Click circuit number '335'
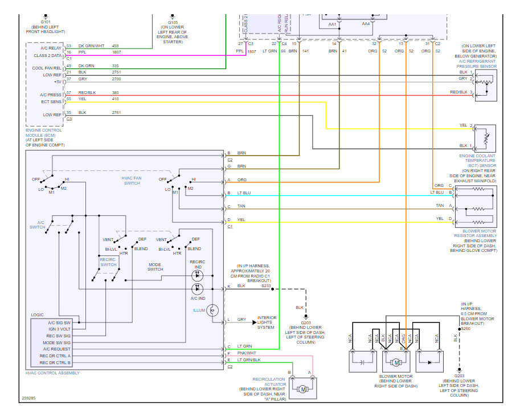This screenshot has width=524, height=420. (x=115, y=66)
